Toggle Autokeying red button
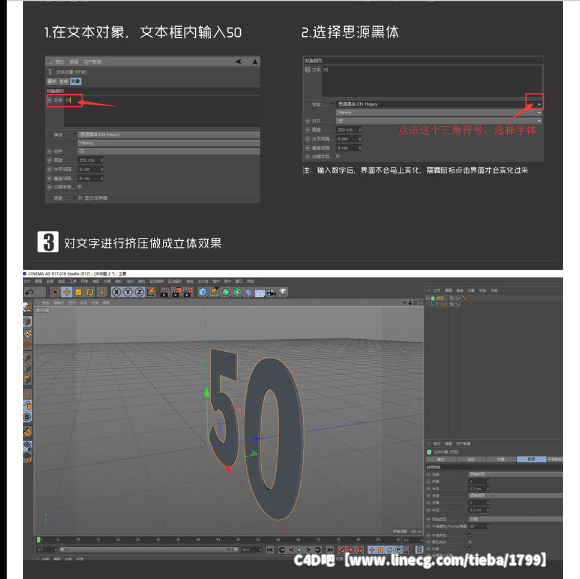The width and height of the screenshot is (580, 579). (x=350, y=550)
